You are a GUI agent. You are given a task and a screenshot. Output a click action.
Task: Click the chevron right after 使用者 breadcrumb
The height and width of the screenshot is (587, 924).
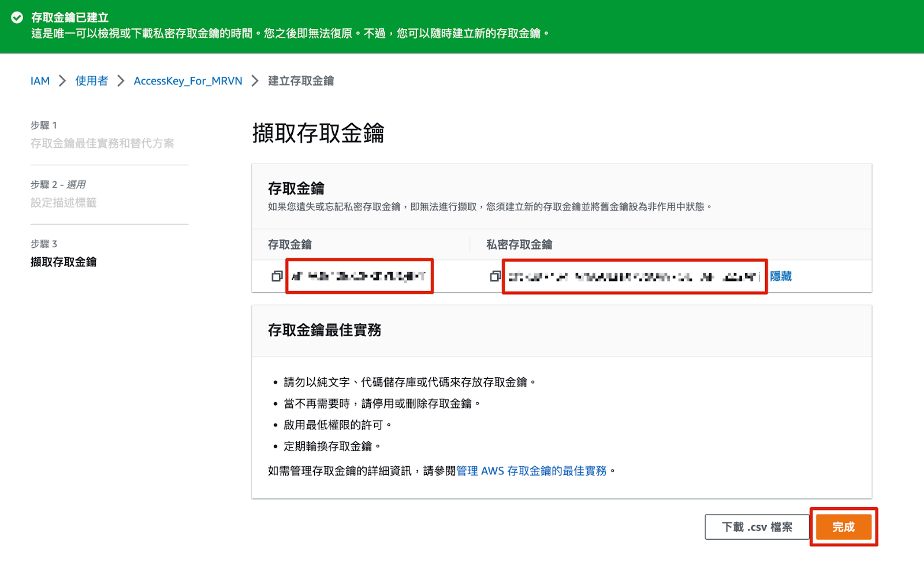[x=121, y=81]
